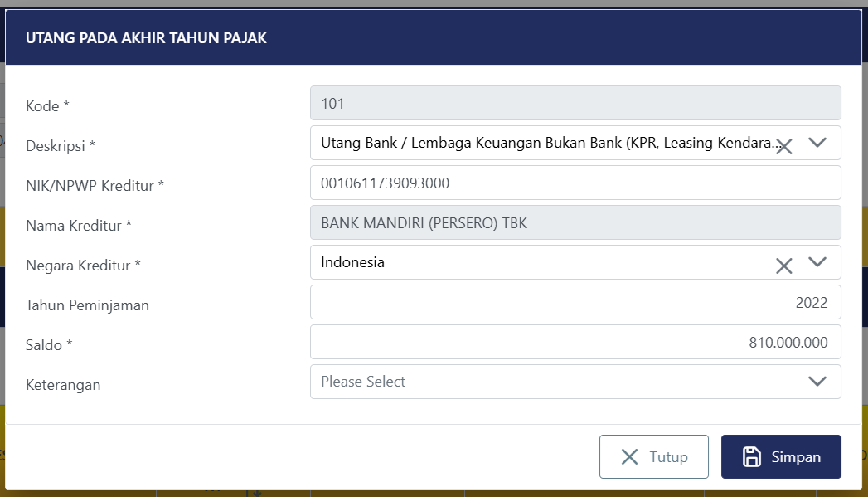Viewport: 868px width, 497px height.
Task: Click the 'UTANG PADA AKHIR TAHUN PAJAK' dialog title
Action: tap(146, 38)
